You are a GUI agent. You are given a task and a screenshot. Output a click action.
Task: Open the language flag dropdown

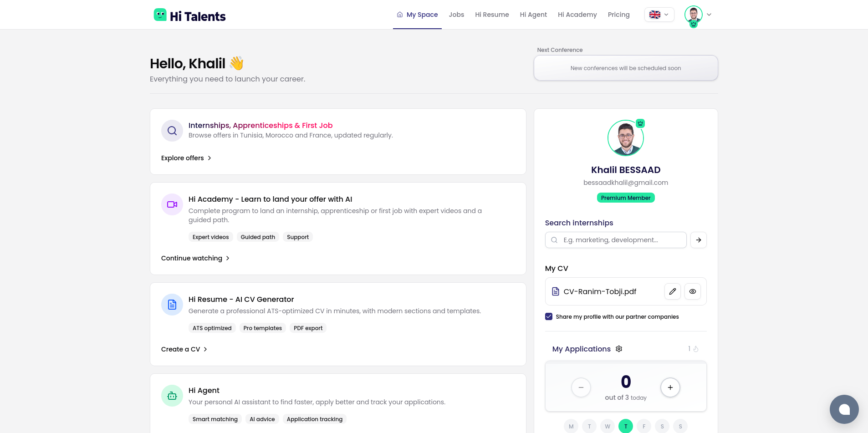click(659, 15)
